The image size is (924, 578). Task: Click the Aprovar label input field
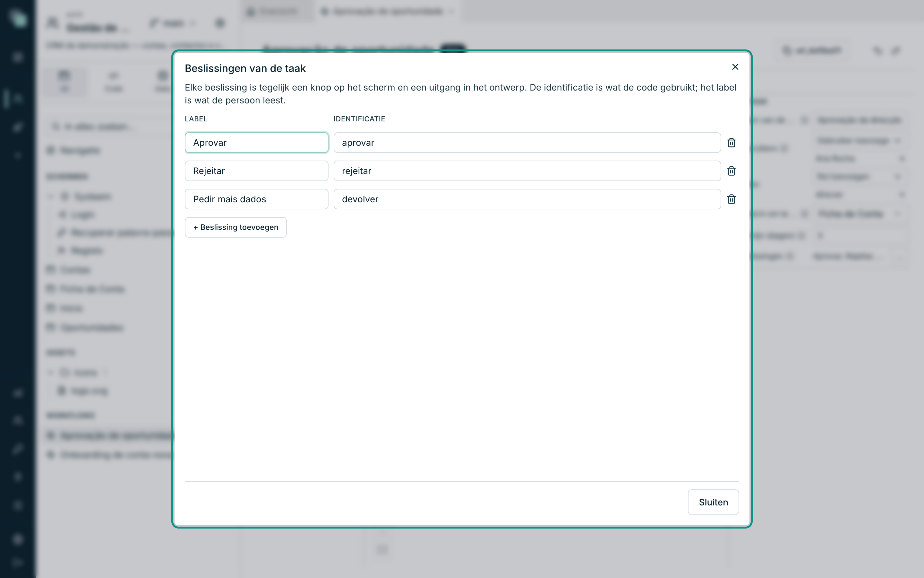pos(257,143)
